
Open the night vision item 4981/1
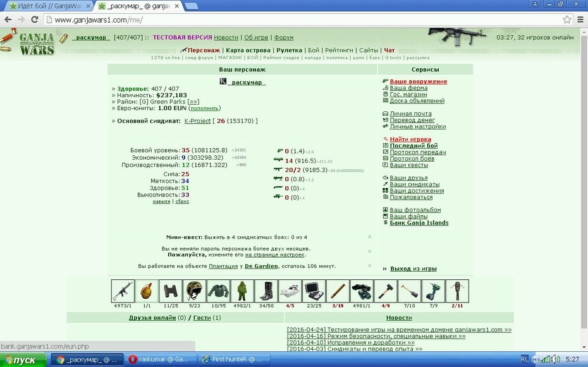[362, 291]
